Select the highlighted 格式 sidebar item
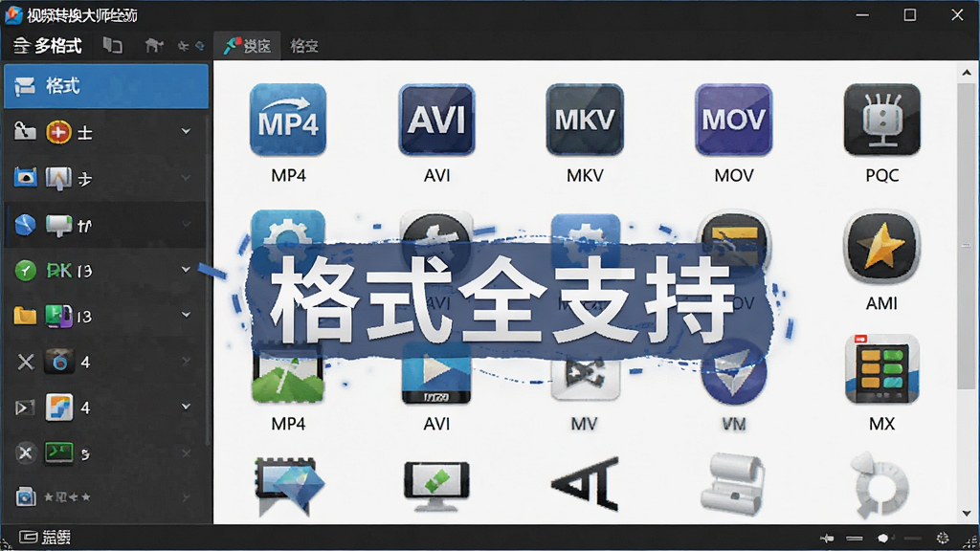Screen dimensions: 980x551 (106, 85)
